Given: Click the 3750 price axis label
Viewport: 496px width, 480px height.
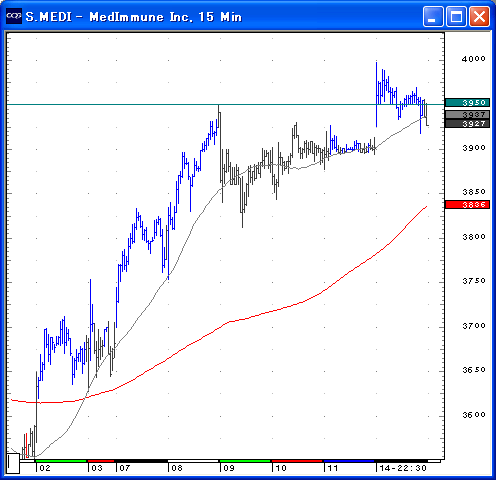Looking at the screenshot, I should (474, 281).
